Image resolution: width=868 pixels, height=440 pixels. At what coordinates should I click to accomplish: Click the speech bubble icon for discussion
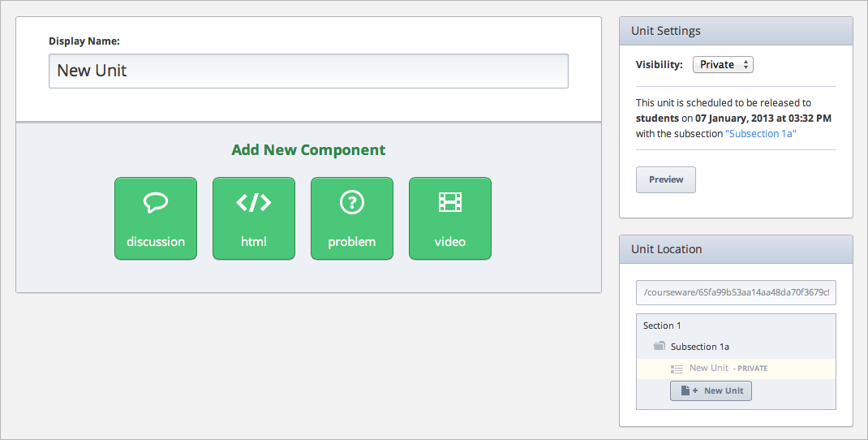156,202
